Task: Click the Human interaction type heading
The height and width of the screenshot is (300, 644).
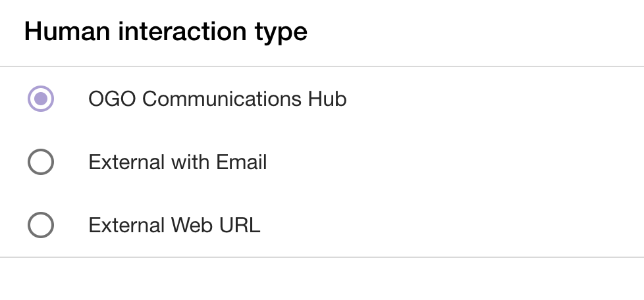Action: 166,32
